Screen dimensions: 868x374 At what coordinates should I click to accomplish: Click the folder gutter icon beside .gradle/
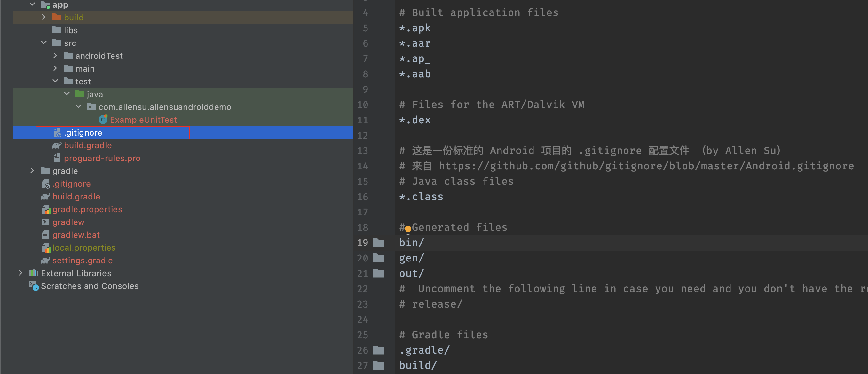point(379,350)
